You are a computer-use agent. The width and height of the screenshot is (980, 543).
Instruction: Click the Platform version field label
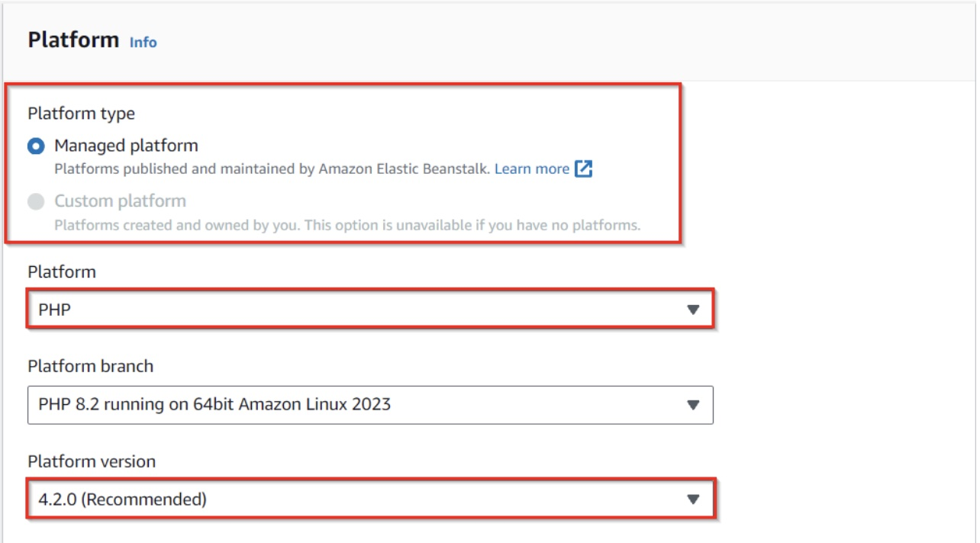pos(92,461)
